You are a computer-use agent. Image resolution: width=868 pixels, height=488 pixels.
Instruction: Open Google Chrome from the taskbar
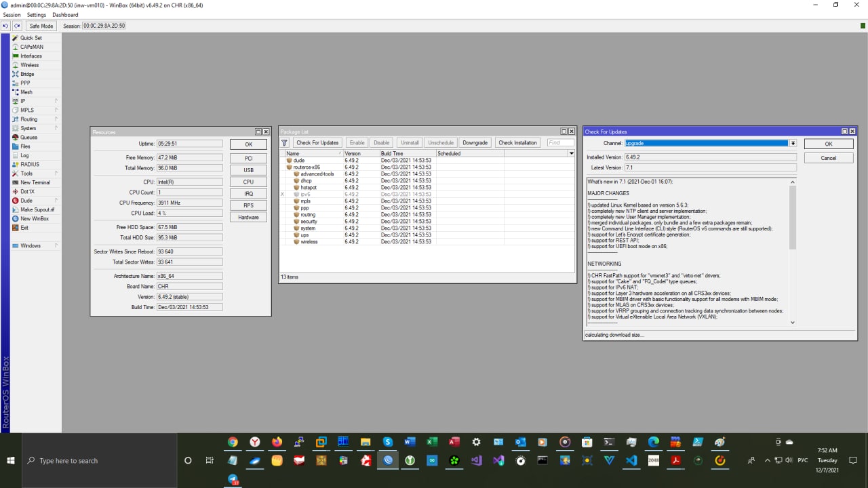pyautogui.click(x=233, y=442)
